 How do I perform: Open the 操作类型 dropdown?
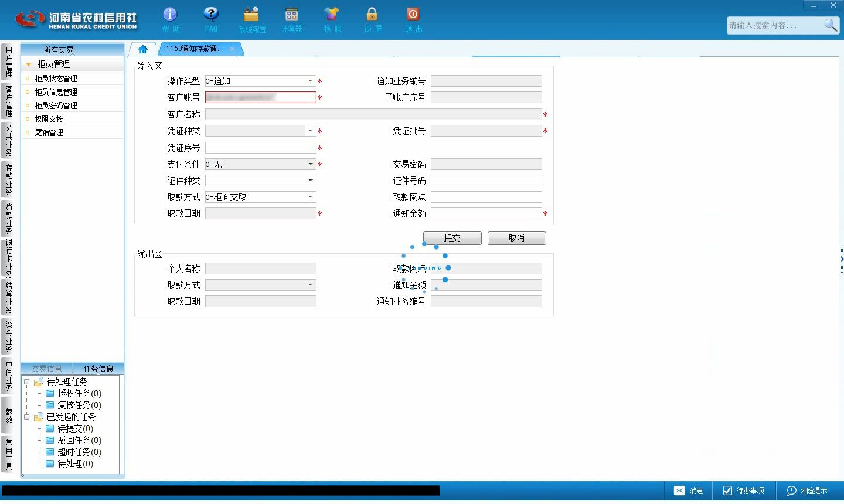coord(311,81)
